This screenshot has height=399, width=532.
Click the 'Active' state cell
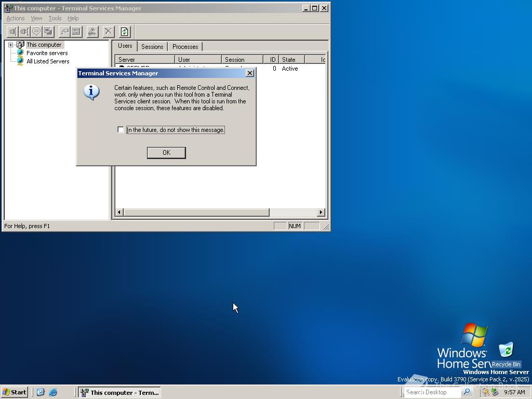click(290, 69)
